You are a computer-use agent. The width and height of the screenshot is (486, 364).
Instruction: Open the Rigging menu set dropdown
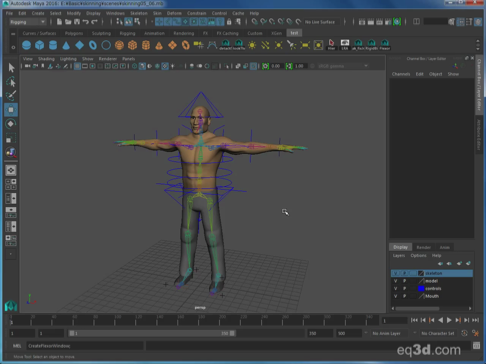click(x=27, y=22)
